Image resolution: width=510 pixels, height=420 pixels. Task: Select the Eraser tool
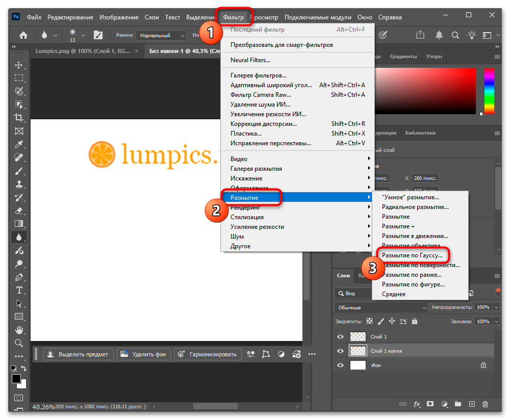tap(19, 211)
